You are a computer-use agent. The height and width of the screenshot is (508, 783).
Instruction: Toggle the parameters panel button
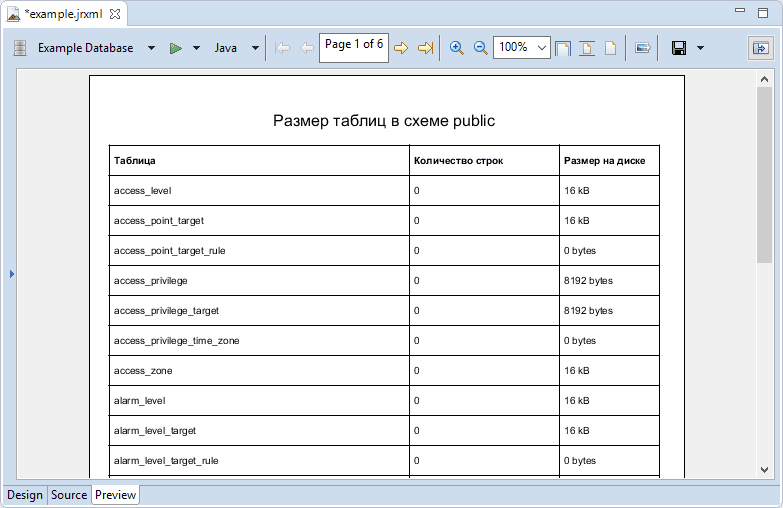(x=760, y=48)
